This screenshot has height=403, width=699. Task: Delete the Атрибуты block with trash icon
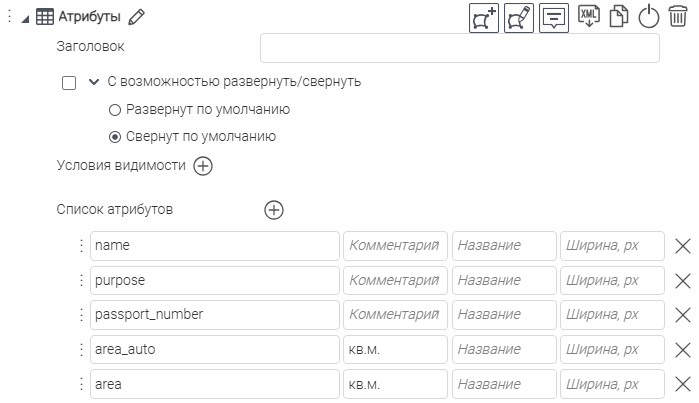click(678, 17)
